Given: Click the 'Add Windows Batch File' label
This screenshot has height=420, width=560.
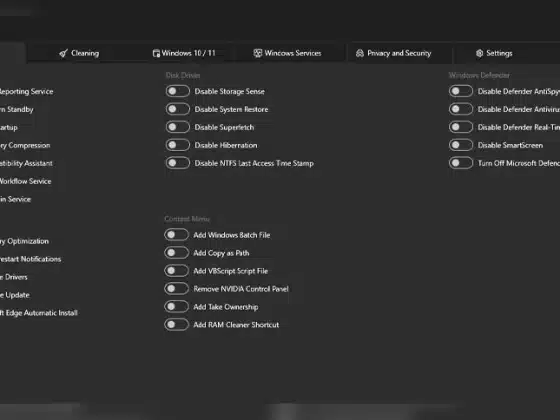Looking at the screenshot, I should pos(232,235).
